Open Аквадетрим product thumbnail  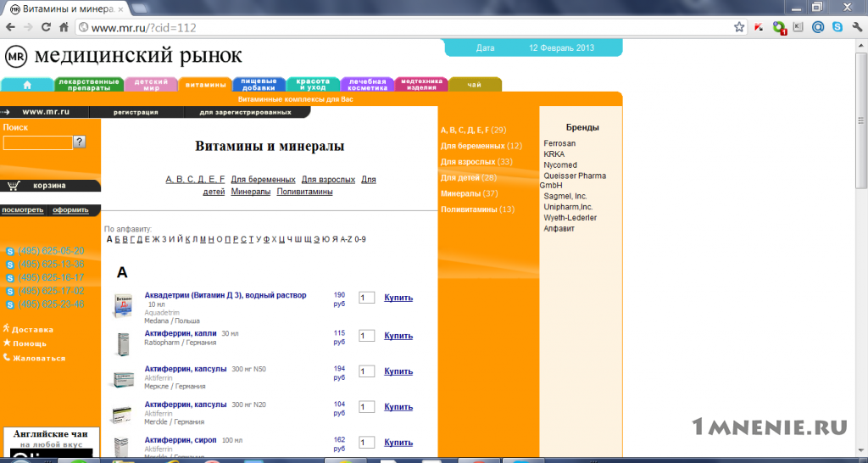[x=122, y=305]
